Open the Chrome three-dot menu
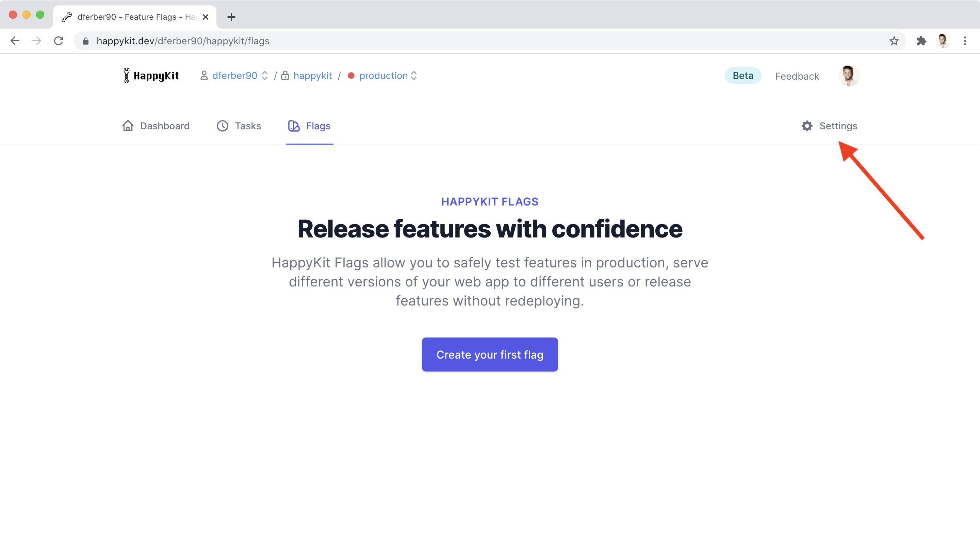This screenshot has width=980, height=560. pyautogui.click(x=965, y=41)
